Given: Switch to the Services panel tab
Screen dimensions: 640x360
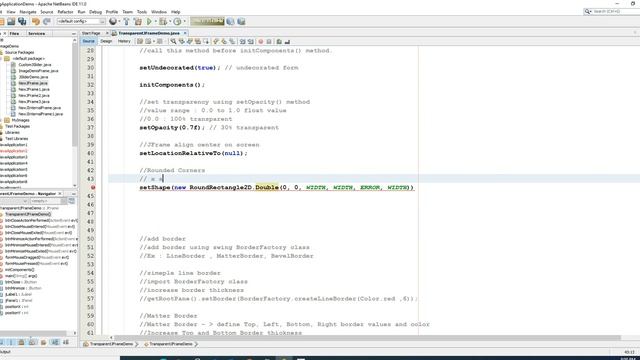Looking at the screenshot, I should click(x=37, y=33).
